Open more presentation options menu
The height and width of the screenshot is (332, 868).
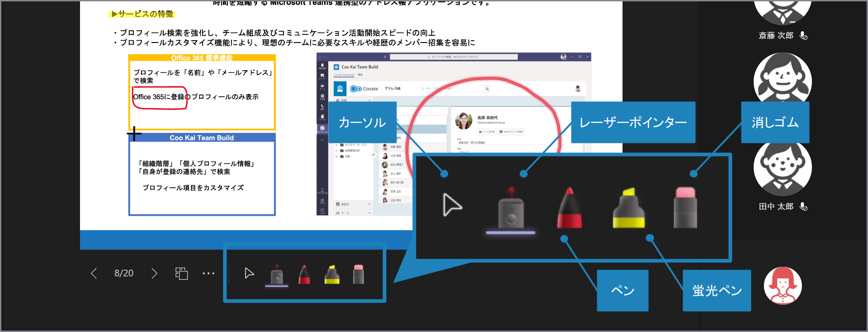click(x=208, y=273)
